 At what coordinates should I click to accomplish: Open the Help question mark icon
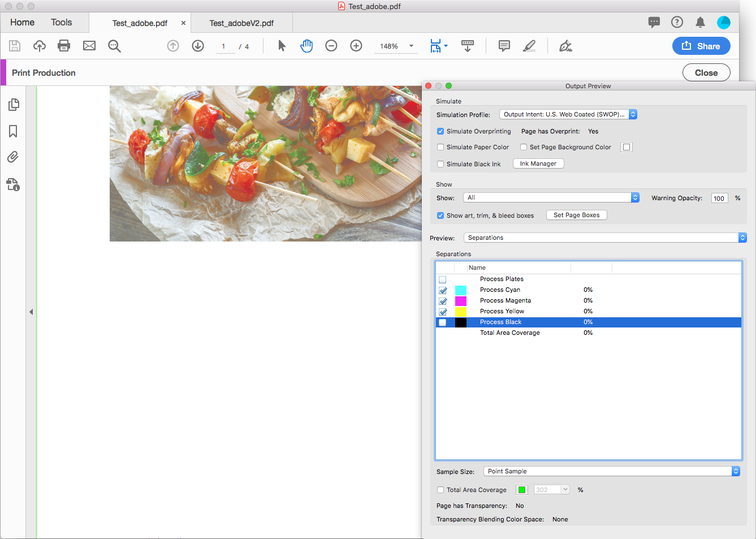click(677, 22)
